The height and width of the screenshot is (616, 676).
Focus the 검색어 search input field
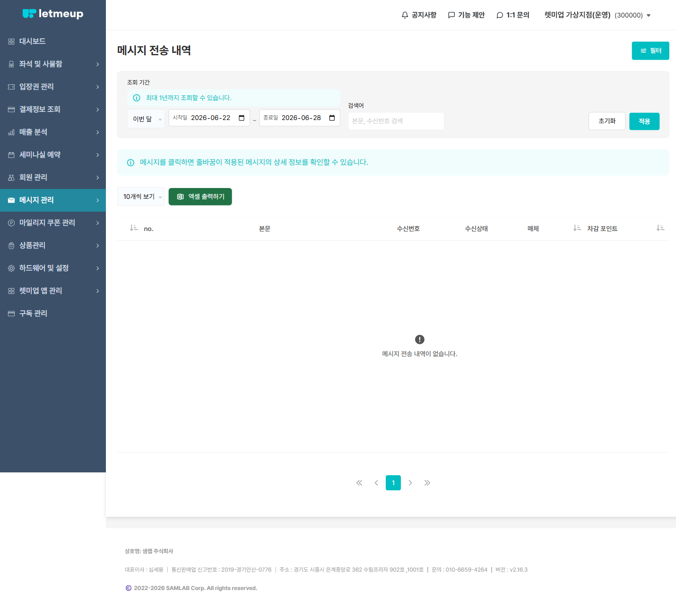coord(396,121)
